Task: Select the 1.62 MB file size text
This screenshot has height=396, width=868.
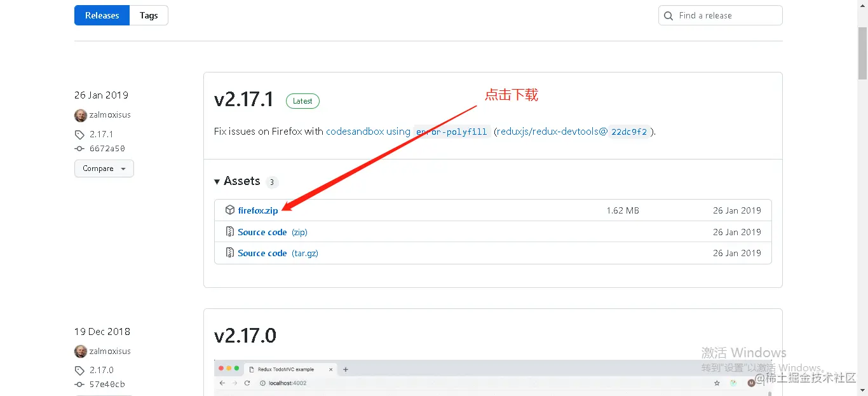Action: point(623,210)
